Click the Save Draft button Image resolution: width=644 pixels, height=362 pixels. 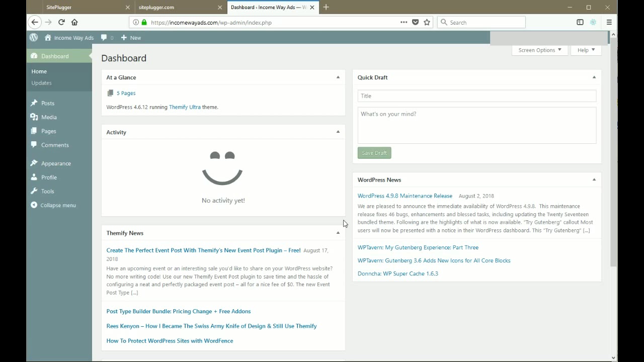coord(374,153)
